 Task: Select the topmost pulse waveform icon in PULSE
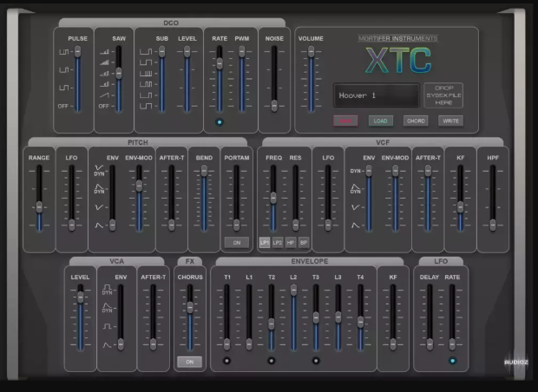(64, 52)
